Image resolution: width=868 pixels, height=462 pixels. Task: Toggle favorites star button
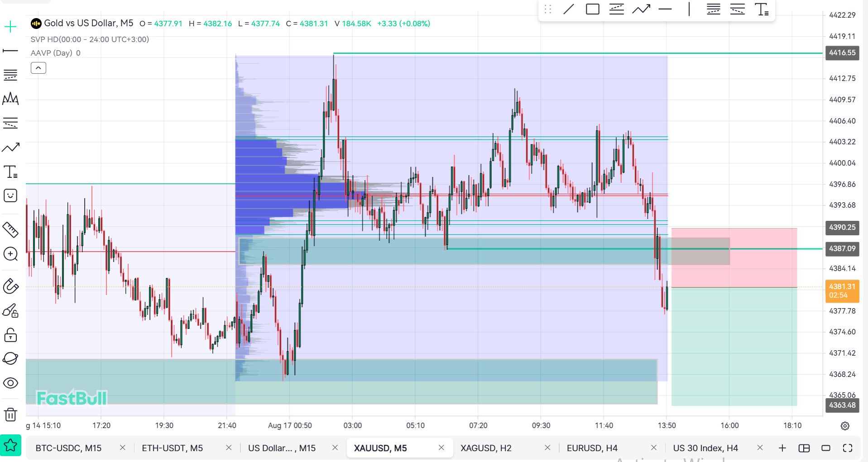point(10,446)
